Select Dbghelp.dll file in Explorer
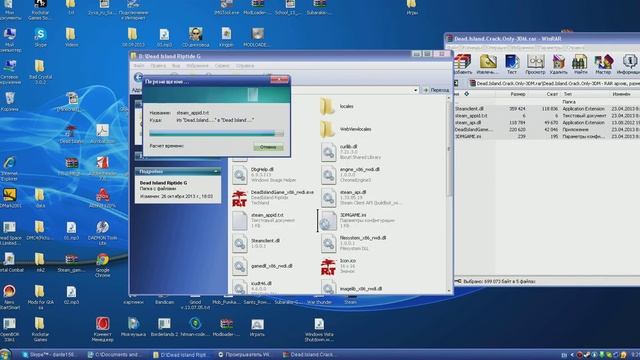640x360 pixels. pyautogui.click(x=264, y=175)
